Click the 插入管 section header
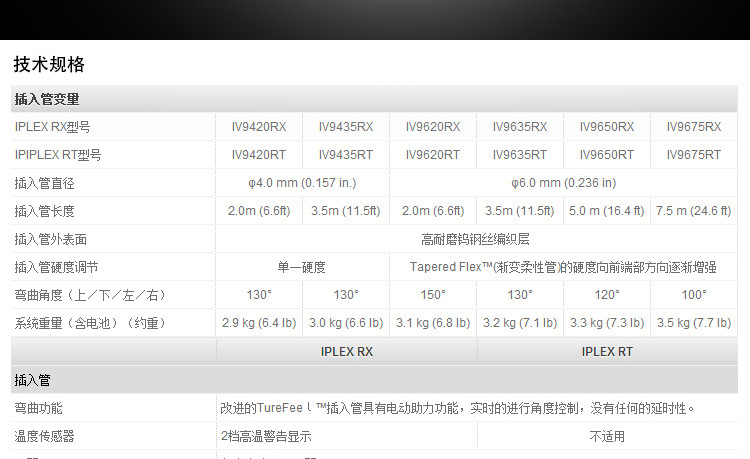This screenshot has height=459, width=750. 33,381
